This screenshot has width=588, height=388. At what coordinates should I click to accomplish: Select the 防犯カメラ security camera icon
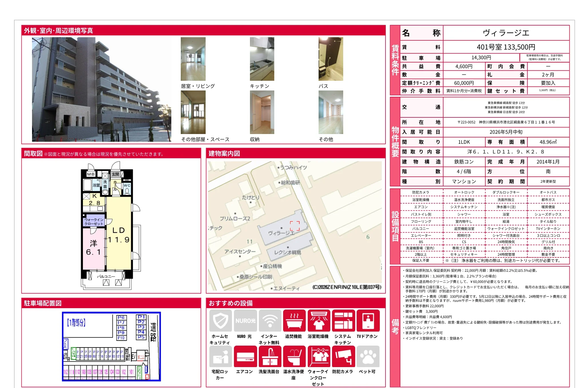tap(343, 356)
